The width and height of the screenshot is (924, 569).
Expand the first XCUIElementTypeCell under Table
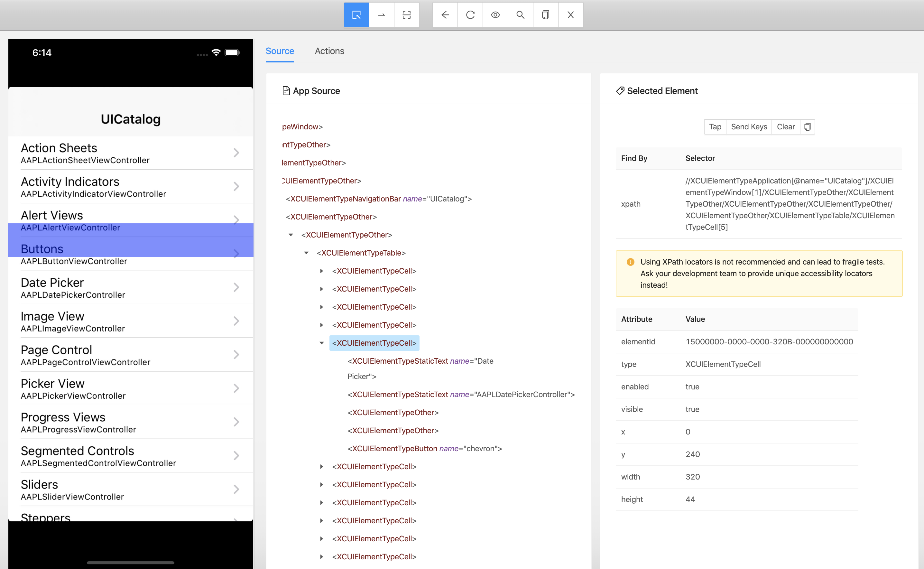tap(322, 271)
